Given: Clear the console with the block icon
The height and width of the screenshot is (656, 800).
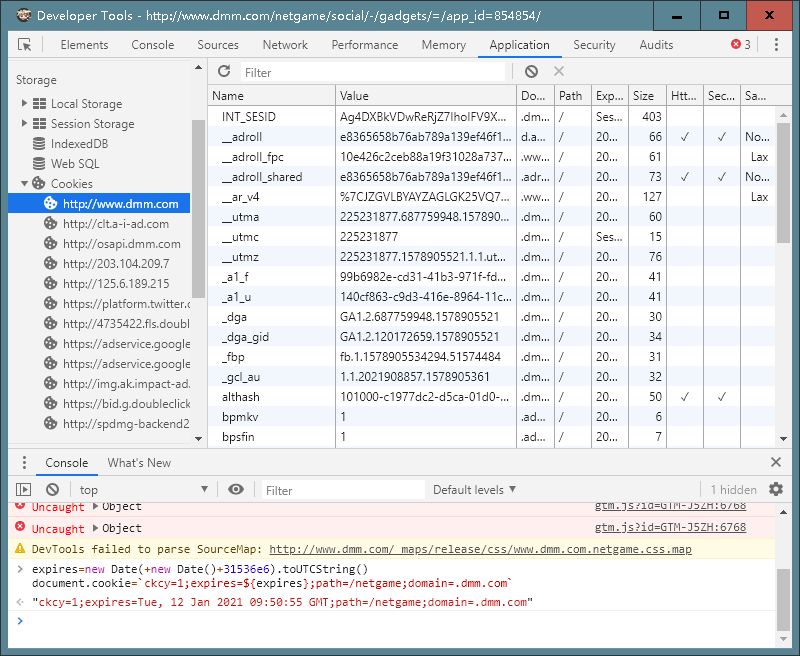Looking at the screenshot, I should (52, 490).
